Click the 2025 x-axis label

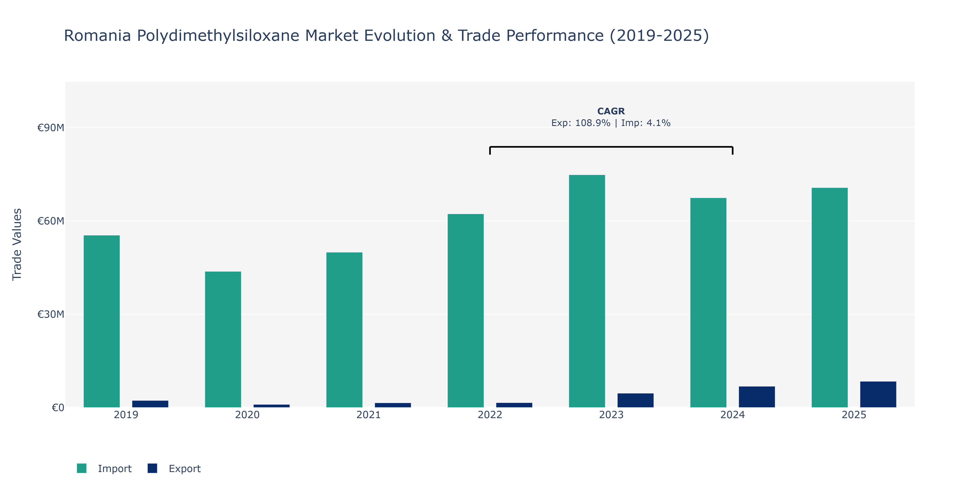pyautogui.click(x=854, y=415)
